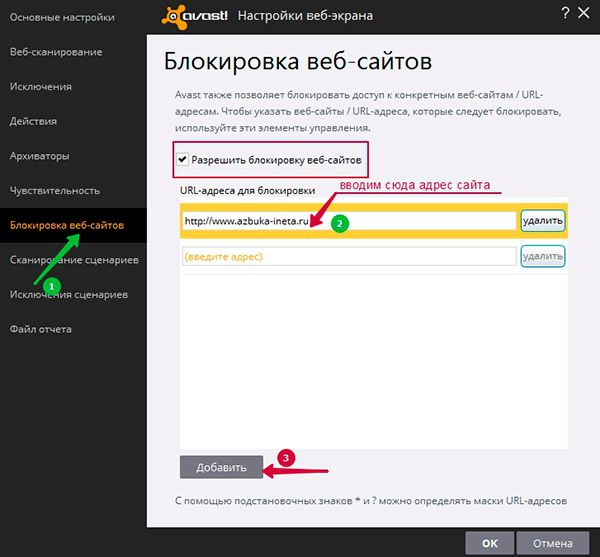Go to "Исключения сценариев" section
The height and width of the screenshot is (557, 600).
(x=69, y=295)
